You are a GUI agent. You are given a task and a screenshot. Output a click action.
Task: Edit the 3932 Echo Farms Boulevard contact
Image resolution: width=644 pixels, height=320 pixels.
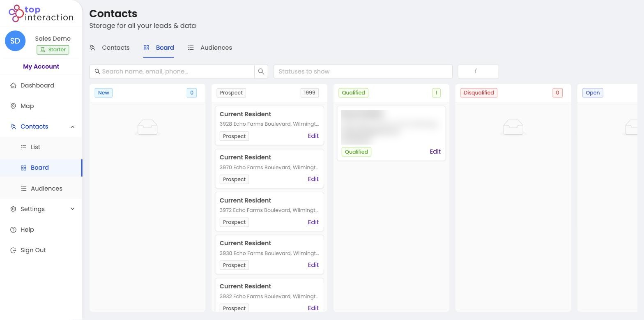pyautogui.click(x=313, y=308)
